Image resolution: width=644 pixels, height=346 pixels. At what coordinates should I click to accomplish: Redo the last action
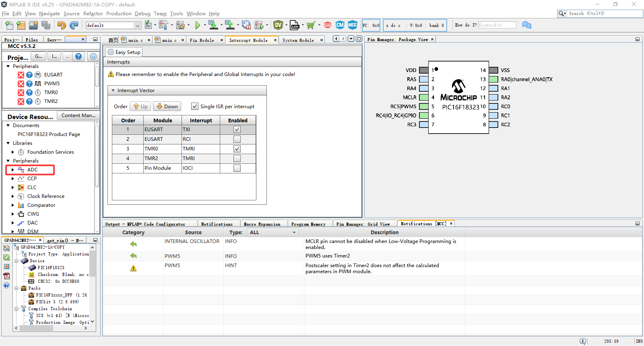[74, 25]
